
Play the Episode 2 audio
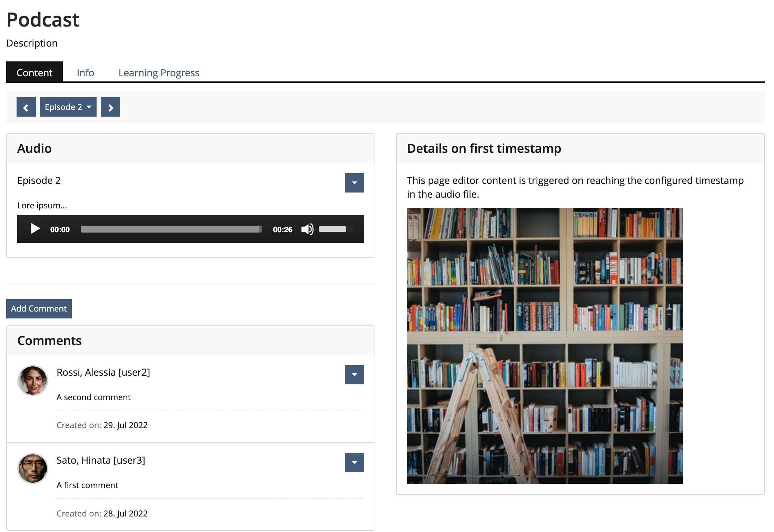(x=35, y=229)
